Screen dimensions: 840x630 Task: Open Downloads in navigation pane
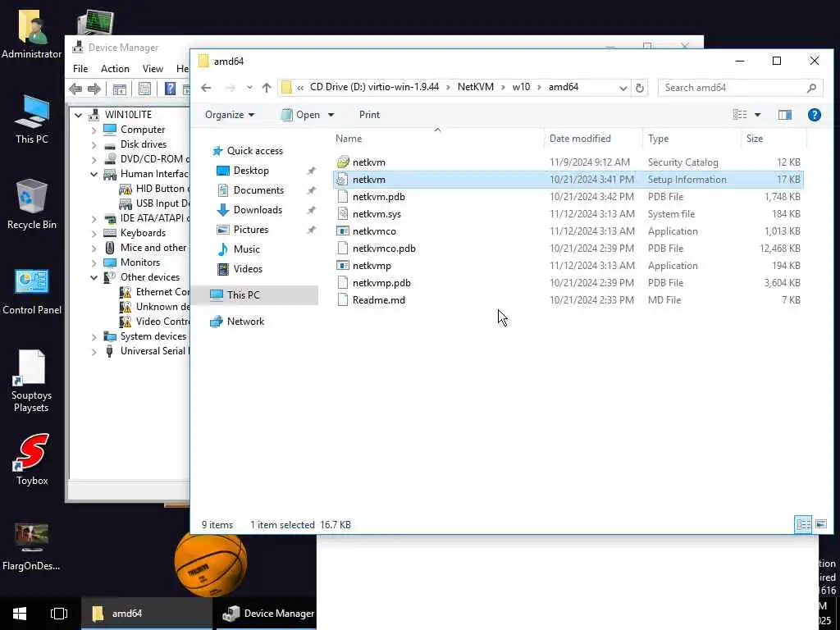(x=258, y=210)
